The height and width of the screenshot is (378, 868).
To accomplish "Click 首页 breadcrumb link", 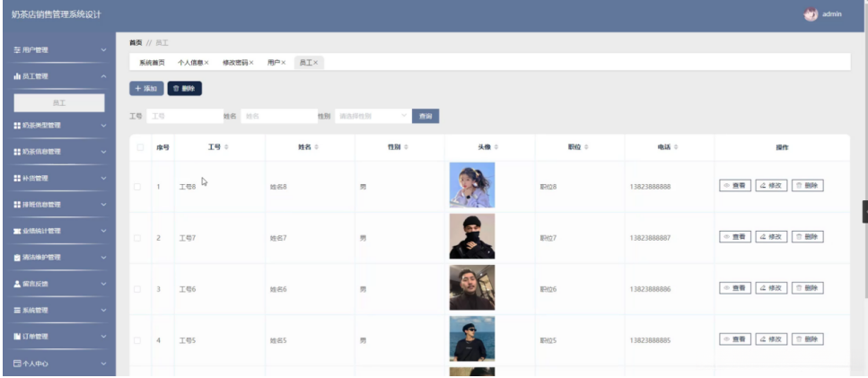I will (136, 42).
